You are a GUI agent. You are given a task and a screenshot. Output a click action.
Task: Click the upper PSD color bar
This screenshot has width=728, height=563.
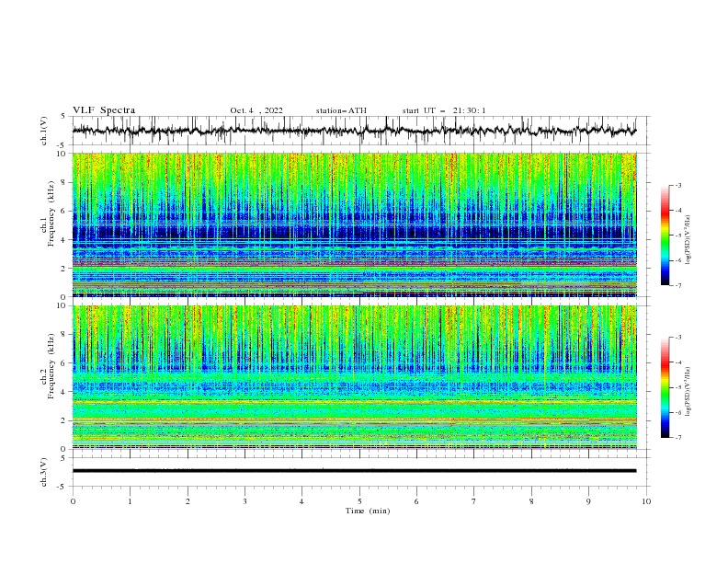665,236
